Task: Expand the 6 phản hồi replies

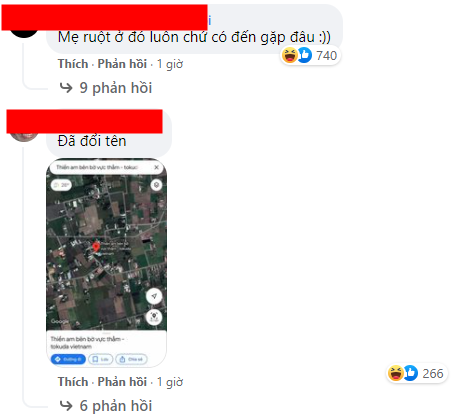Action: pyautogui.click(x=116, y=406)
